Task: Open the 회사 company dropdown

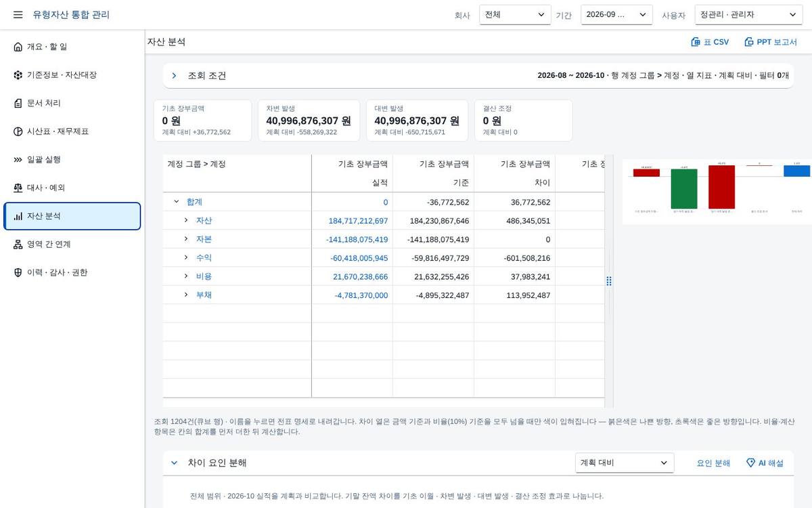Action: coord(515,15)
